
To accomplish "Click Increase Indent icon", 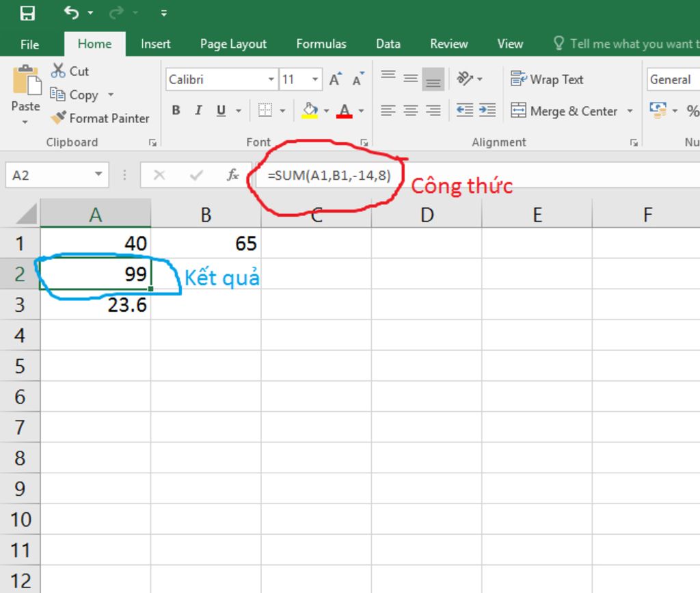I will tap(487, 110).
